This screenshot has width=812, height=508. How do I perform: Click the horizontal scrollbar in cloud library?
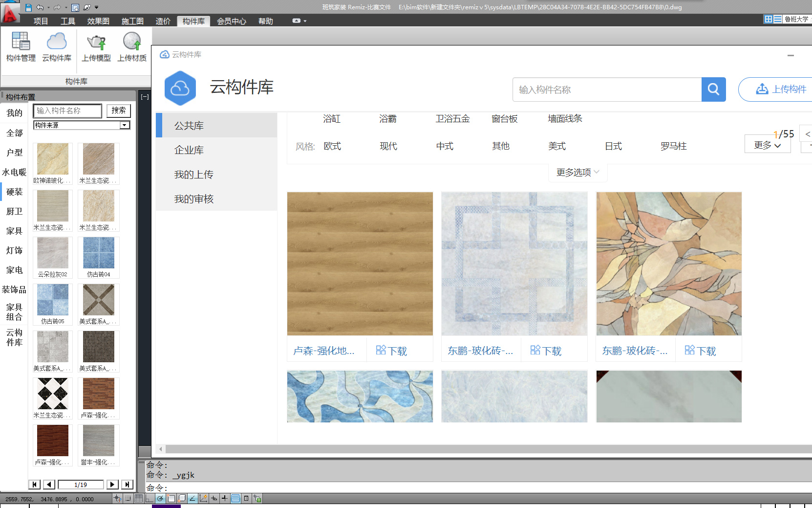pyautogui.click(x=489, y=449)
